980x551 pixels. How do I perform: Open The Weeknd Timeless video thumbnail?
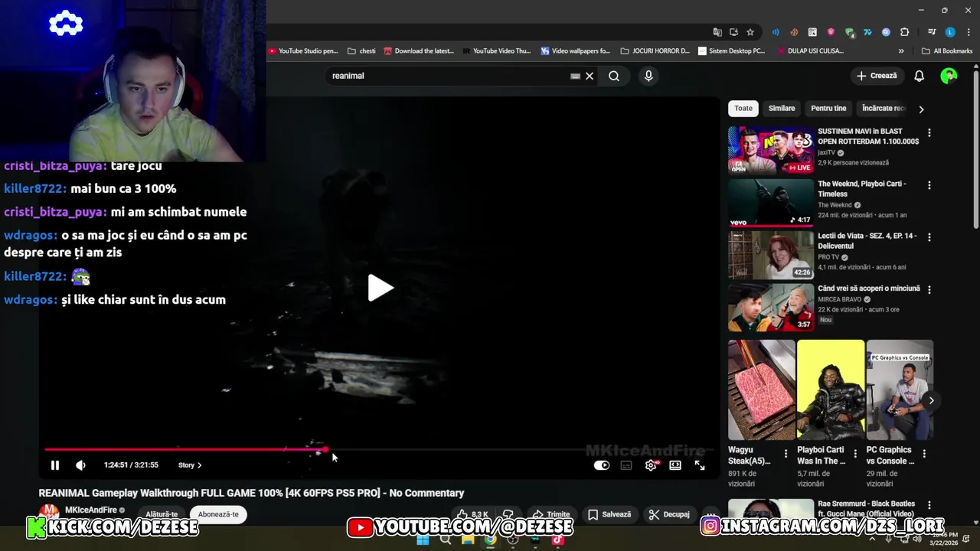pos(771,203)
